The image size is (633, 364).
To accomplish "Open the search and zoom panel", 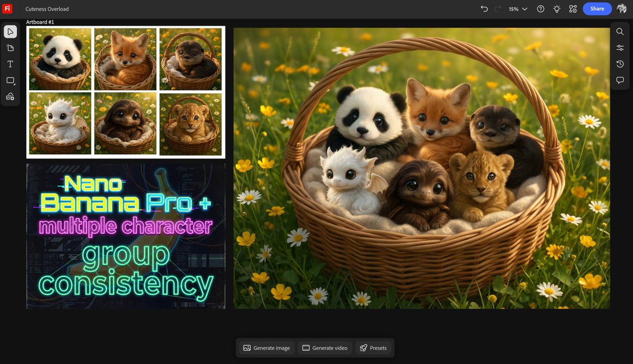I will click(620, 31).
